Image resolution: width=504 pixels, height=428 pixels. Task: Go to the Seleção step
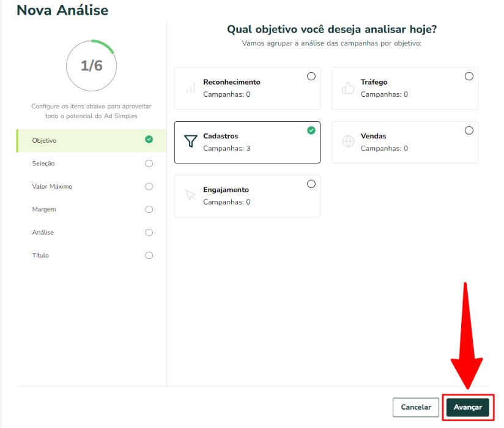91,163
